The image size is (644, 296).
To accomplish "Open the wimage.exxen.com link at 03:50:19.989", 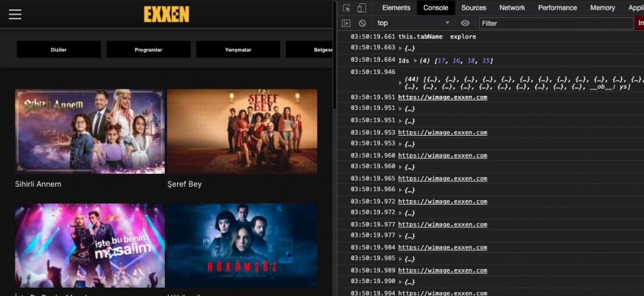I will [x=443, y=270].
